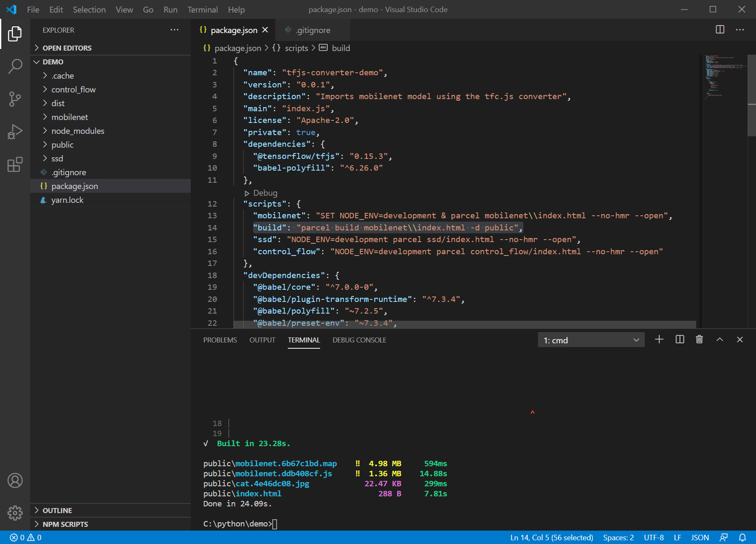756x544 pixels.
Task: Expand the OUTLINE section
Action: [110, 511]
